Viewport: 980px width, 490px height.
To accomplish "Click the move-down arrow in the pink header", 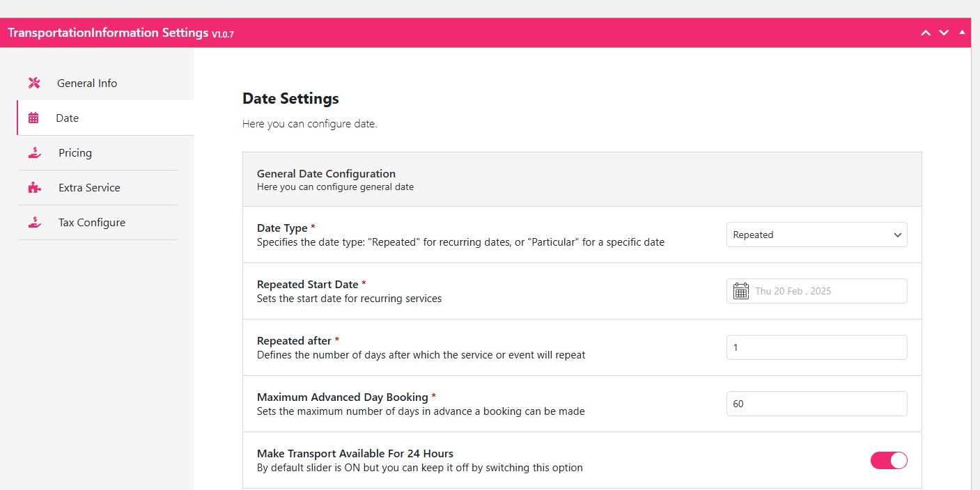I will coord(944,33).
